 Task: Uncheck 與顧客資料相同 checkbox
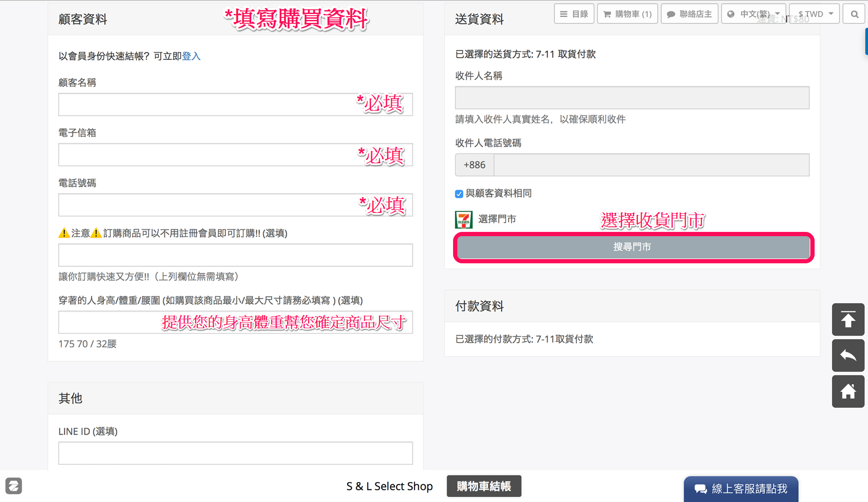tap(459, 194)
